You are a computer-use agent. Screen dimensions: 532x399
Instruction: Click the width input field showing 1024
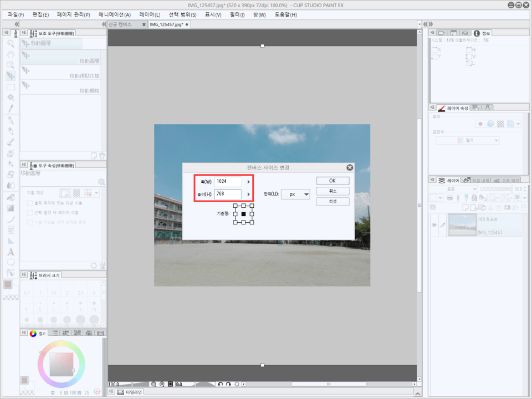[x=228, y=182]
